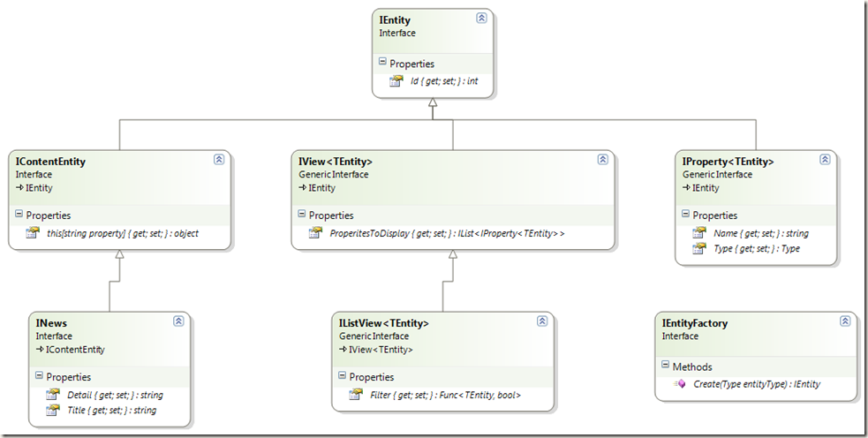This screenshot has height=438, width=868.
Task: Collapse the IView<TEntity> box chevron
Action: (603, 160)
